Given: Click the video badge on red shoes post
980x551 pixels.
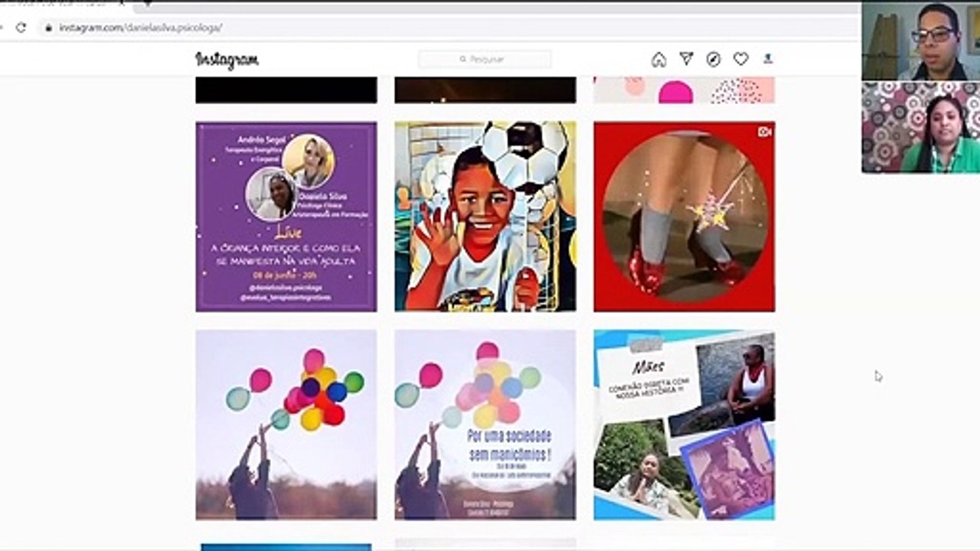Looking at the screenshot, I should coord(764,132).
